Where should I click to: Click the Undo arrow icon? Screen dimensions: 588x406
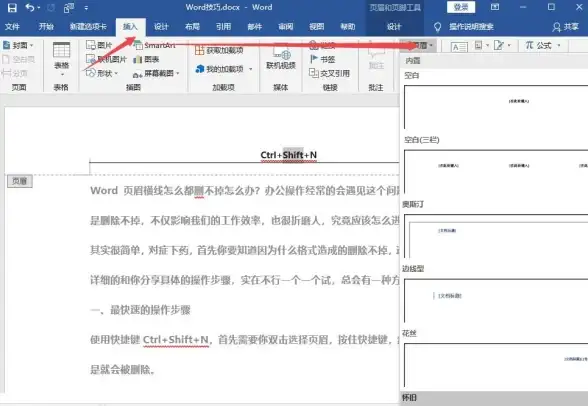[30, 7]
